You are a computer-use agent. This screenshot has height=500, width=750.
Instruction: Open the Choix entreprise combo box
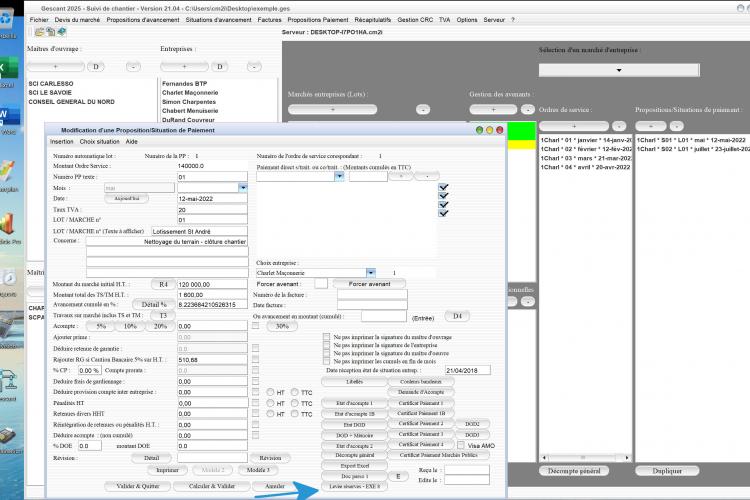point(316,273)
